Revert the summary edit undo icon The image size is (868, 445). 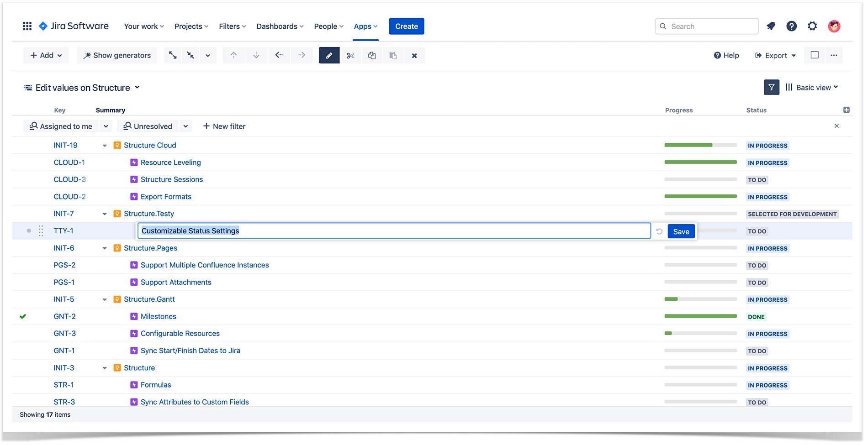coord(659,231)
